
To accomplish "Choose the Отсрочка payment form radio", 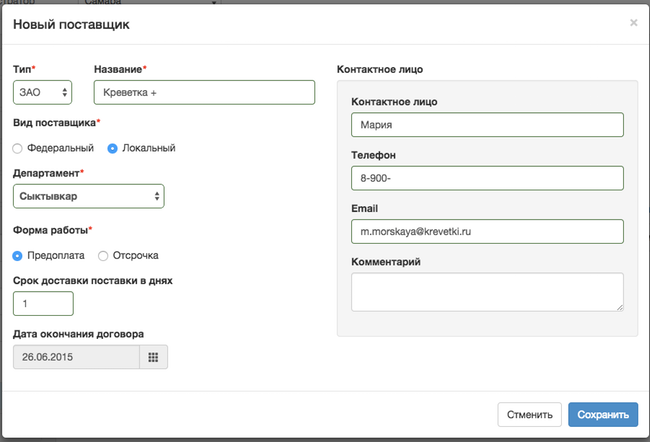I will click(x=103, y=256).
